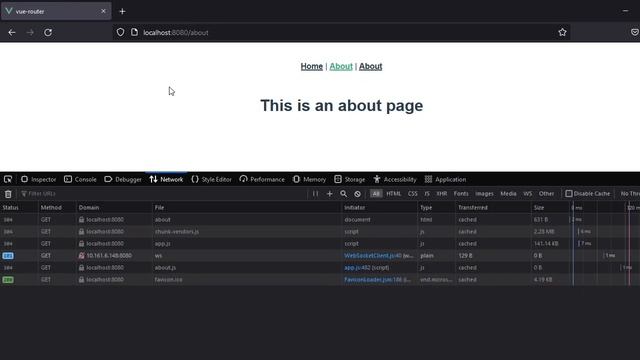Screen dimensions: 640x360
Task: Toggle the Images request filter
Action: pos(484,194)
